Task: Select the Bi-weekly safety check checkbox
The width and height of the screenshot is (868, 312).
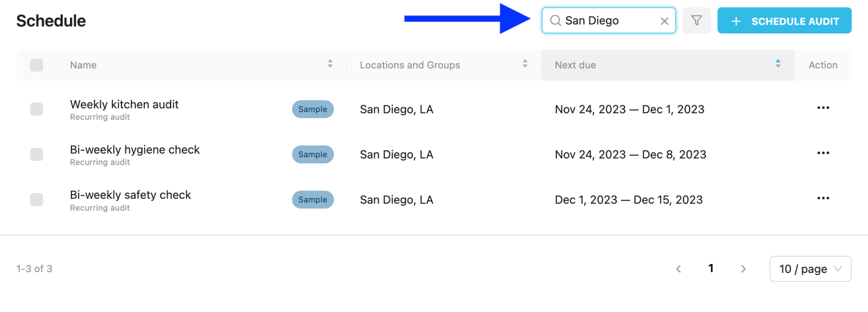Action: click(x=36, y=200)
